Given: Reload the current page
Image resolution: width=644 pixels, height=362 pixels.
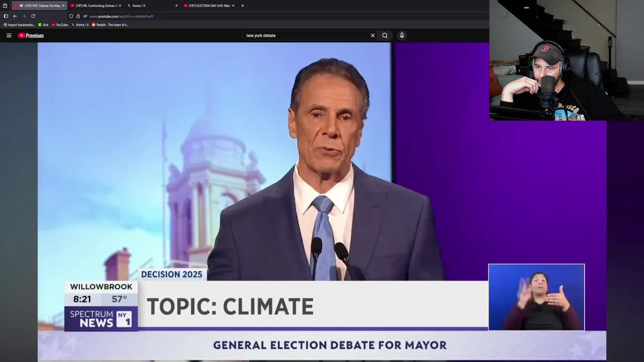Looking at the screenshot, I should coord(33,16).
